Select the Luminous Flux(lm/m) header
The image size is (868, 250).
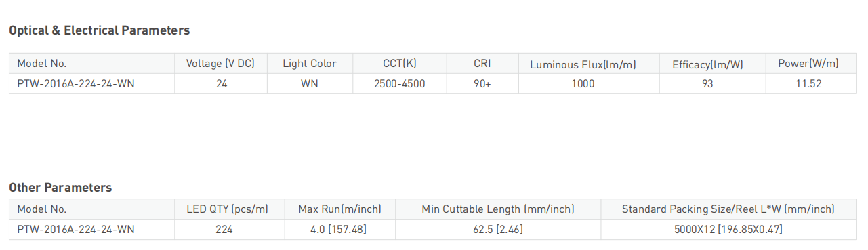(x=583, y=65)
